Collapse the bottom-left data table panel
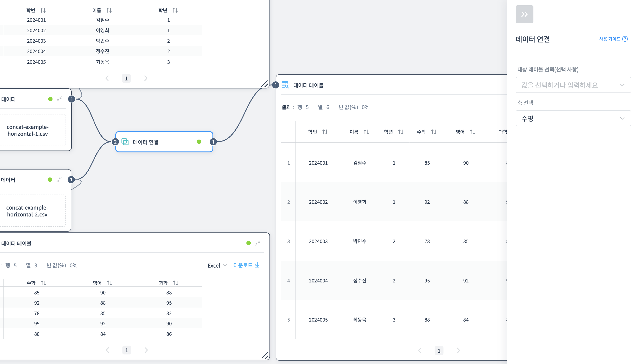This screenshot has width=633, height=364. click(258, 243)
